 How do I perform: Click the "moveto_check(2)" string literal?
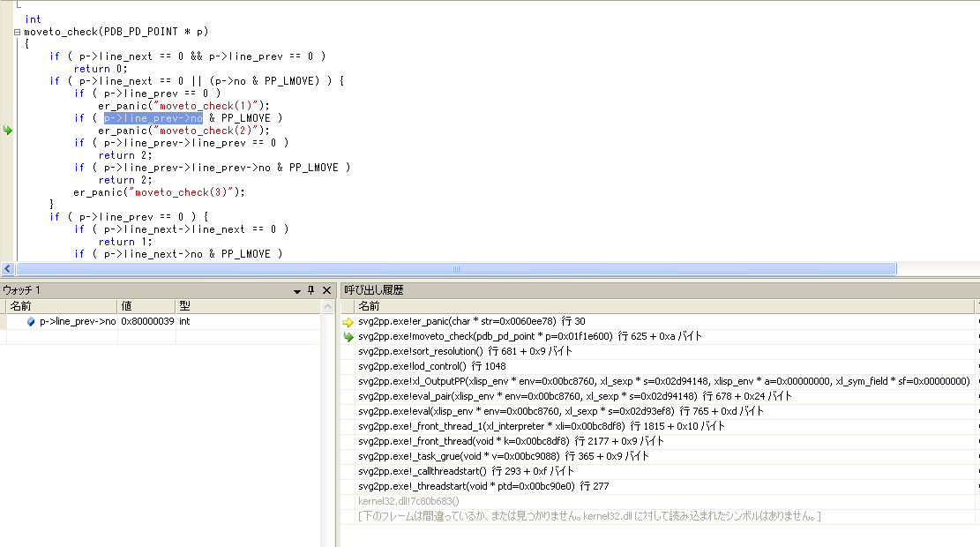(x=206, y=131)
